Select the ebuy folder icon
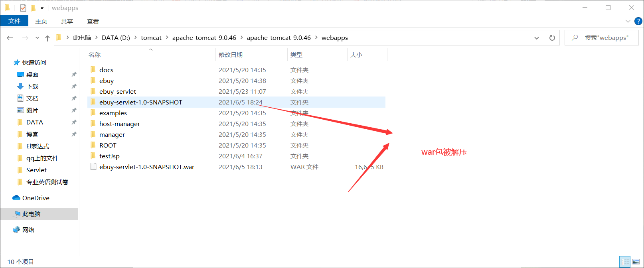 tap(93, 80)
